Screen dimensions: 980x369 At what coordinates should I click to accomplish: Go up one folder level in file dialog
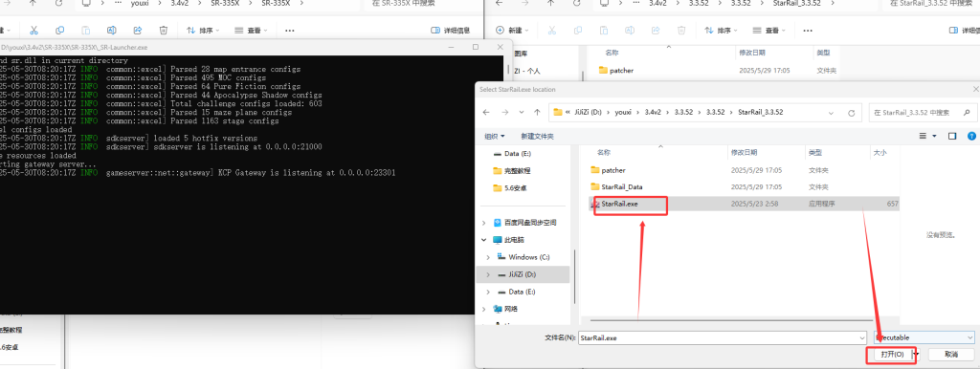click(x=538, y=113)
